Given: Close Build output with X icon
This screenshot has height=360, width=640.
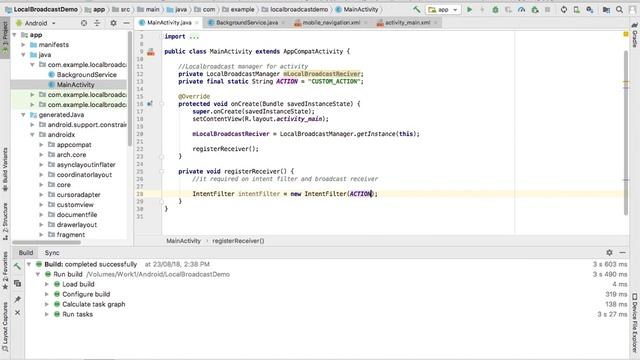Looking at the screenshot, I should 17,313.
